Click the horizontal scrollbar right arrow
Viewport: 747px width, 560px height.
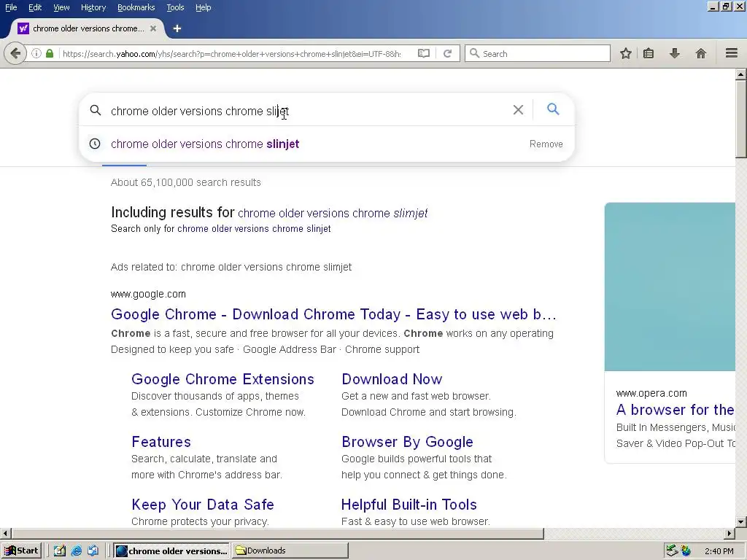[x=729, y=533]
